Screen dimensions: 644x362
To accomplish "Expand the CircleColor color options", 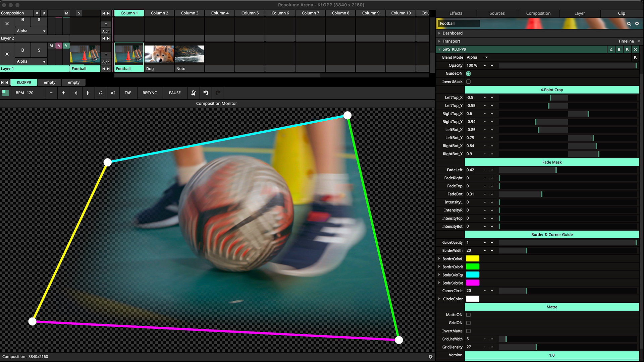I will tap(439, 299).
